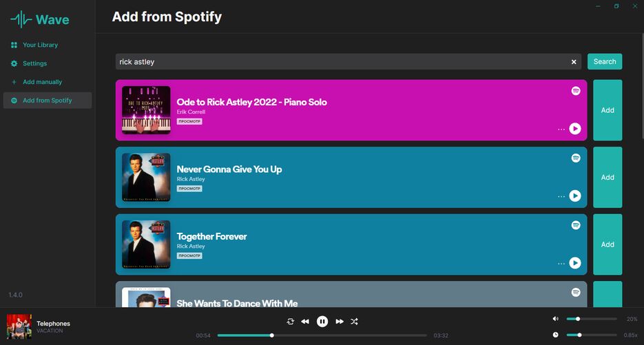Expand three-dot menu for Never Gonna Give You Up
This screenshot has width=644, height=345.
click(x=561, y=196)
